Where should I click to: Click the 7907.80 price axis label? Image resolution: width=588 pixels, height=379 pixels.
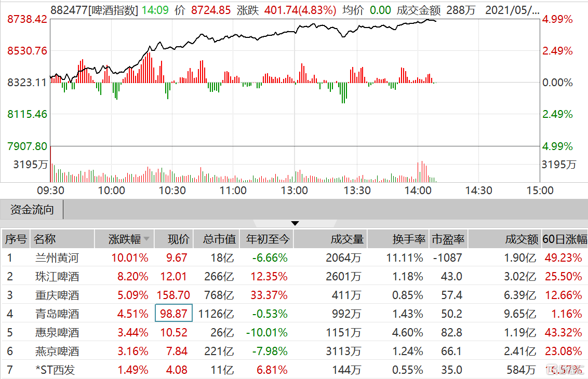(x=28, y=146)
